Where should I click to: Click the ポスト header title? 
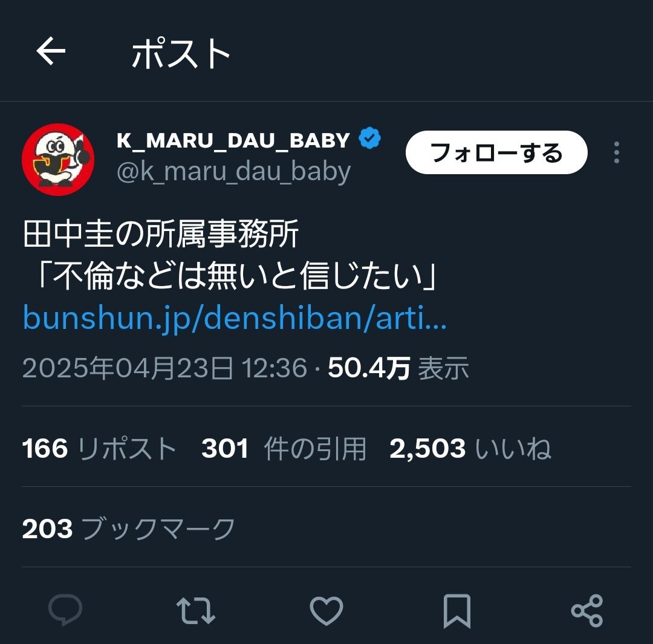tap(181, 53)
